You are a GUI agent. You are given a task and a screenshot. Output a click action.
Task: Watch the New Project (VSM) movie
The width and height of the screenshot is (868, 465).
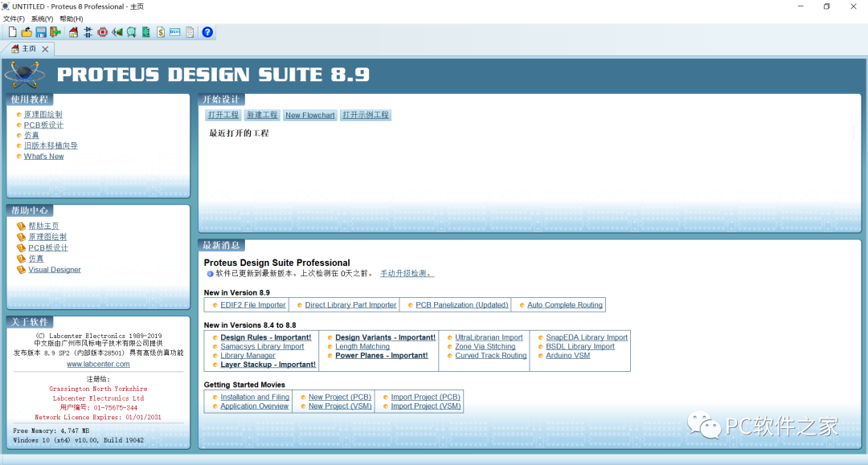(340, 406)
